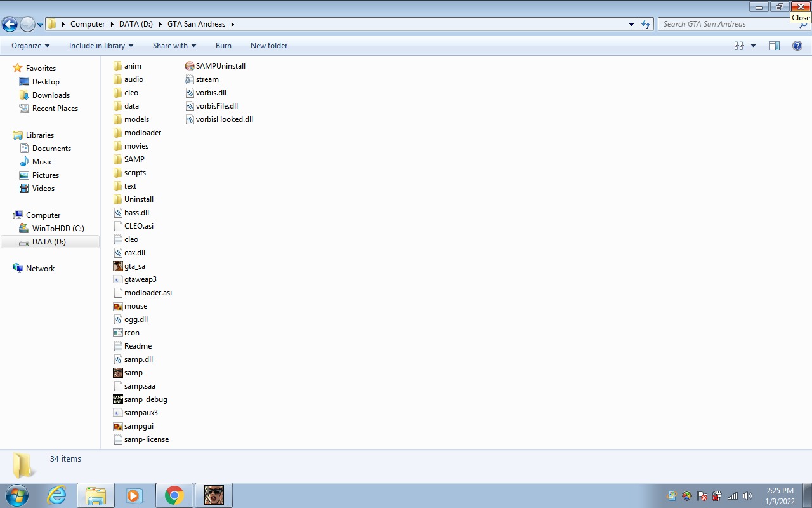
Task: Select the mouse image file icon
Action: [x=117, y=306]
